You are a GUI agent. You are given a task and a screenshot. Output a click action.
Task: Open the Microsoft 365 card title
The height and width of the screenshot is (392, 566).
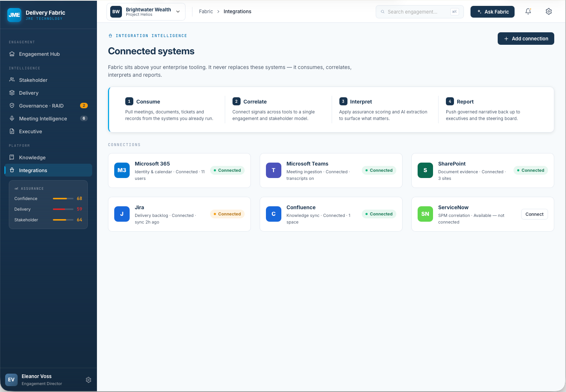coord(152,164)
